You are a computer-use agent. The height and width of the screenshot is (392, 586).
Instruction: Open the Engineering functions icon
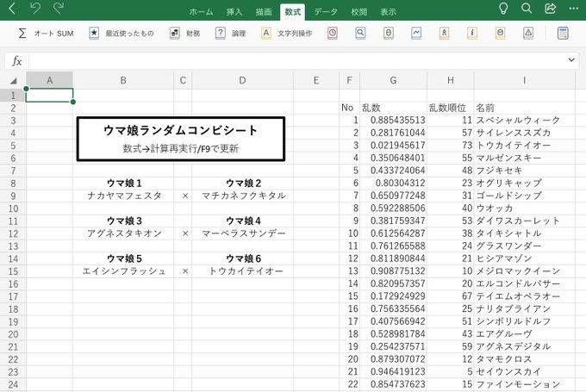pos(444,34)
